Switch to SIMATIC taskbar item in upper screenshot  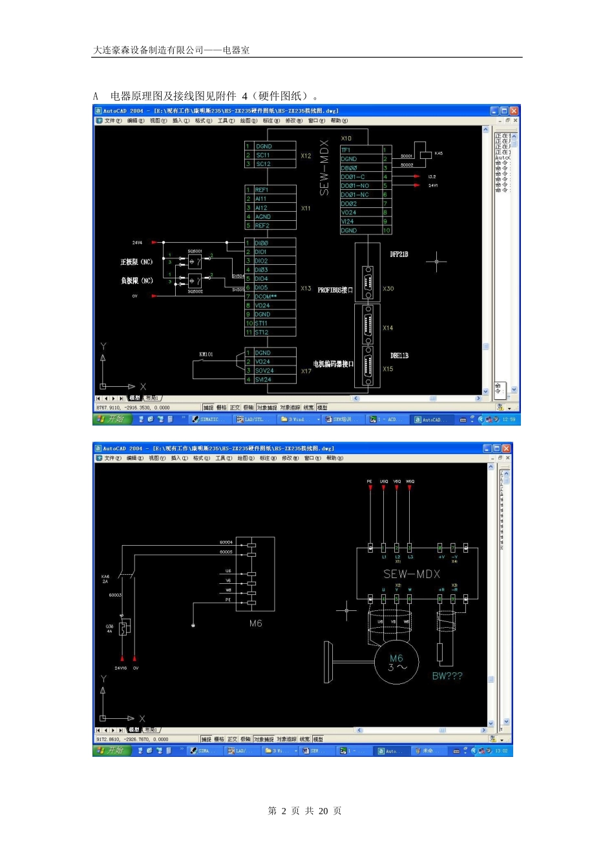point(209,419)
